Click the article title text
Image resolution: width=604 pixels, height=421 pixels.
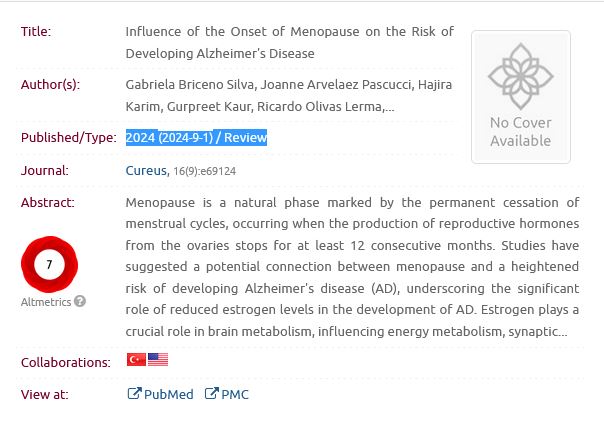289,42
